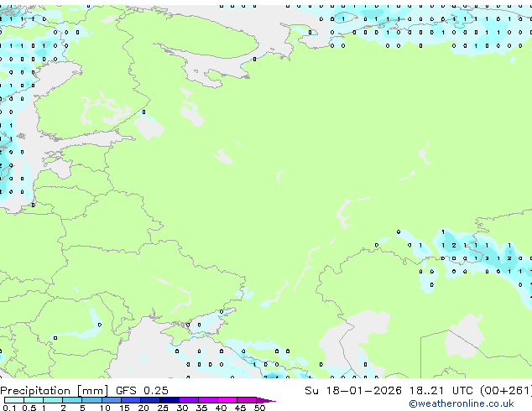Click the "0.1" legend scale label
532x411 pixels.
pyautogui.click(x=9, y=408)
